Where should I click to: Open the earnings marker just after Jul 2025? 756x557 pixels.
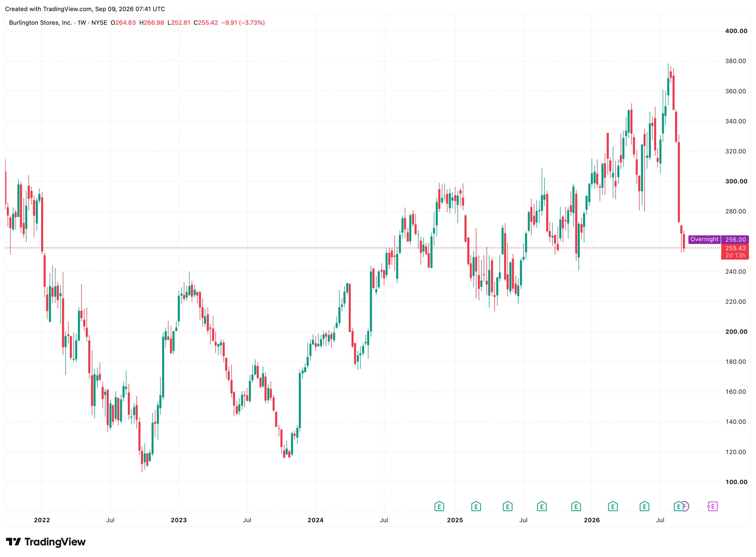pyautogui.click(x=542, y=506)
